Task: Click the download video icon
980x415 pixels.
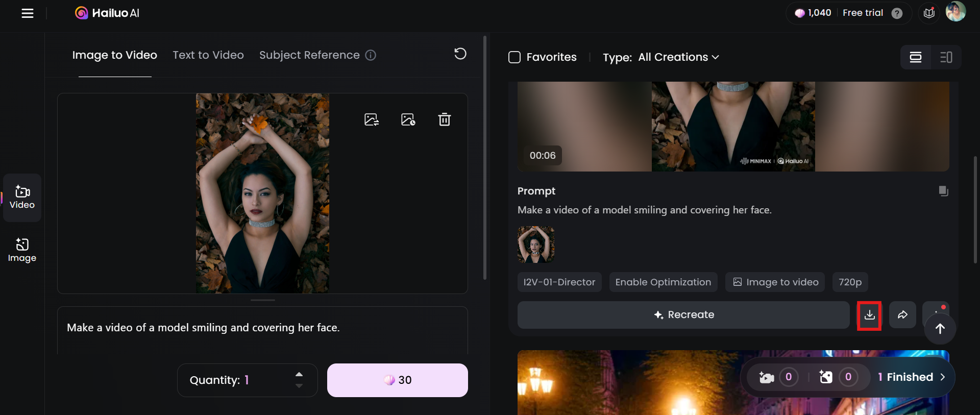Action: pos(869,315)
